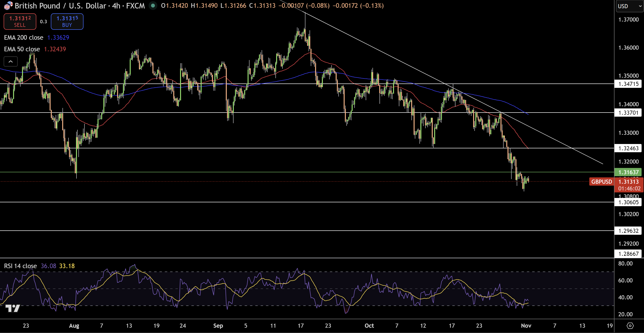Click the RSI 14 close indicator label

click(20, 266)
